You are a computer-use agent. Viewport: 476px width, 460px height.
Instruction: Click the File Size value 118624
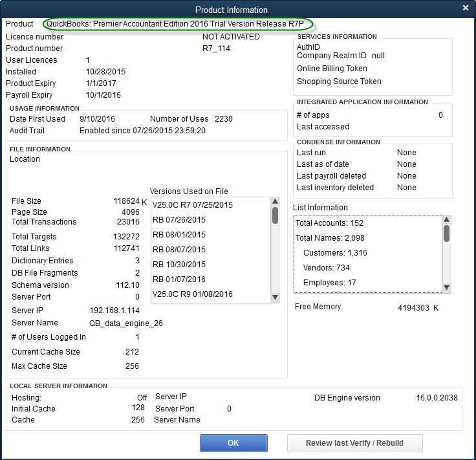point(126,201)
